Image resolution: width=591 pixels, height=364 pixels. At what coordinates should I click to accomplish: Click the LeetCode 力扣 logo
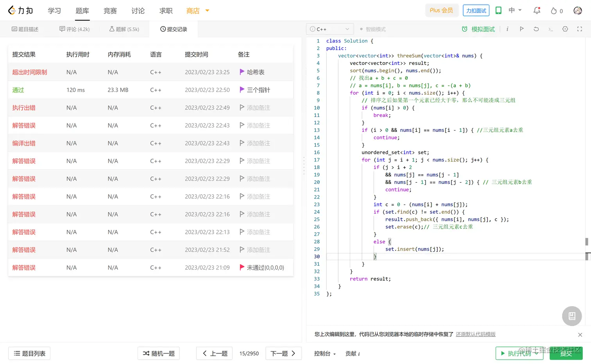tap(21, 11)
